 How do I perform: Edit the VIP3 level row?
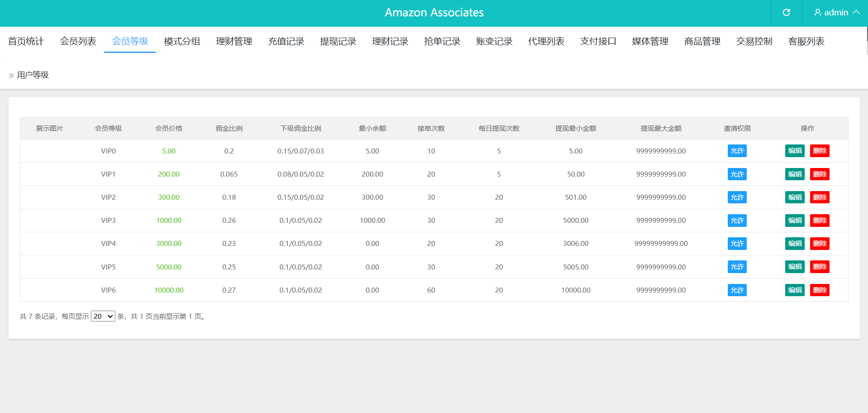pyautogui.click(x=795, y=221)
